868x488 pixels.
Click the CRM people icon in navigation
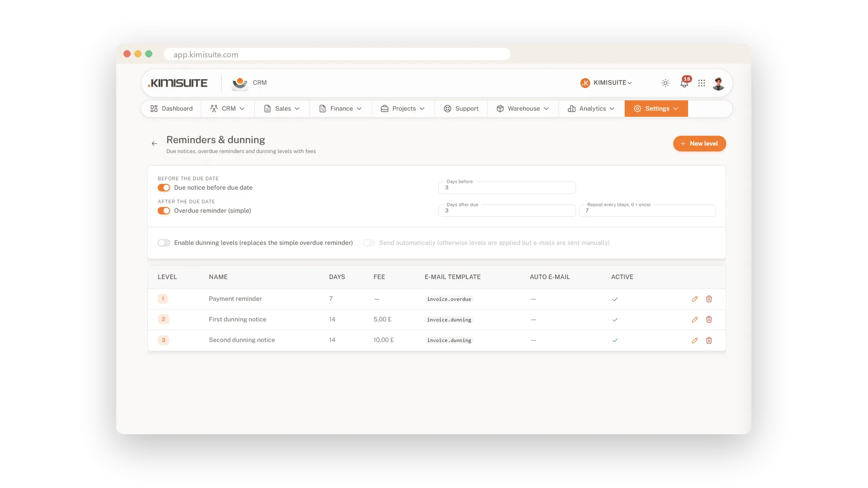214,108
